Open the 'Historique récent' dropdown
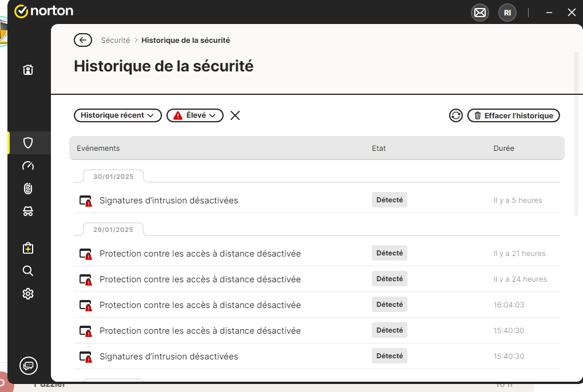Viewport: 583px width, 392px height. click(117, 115)
